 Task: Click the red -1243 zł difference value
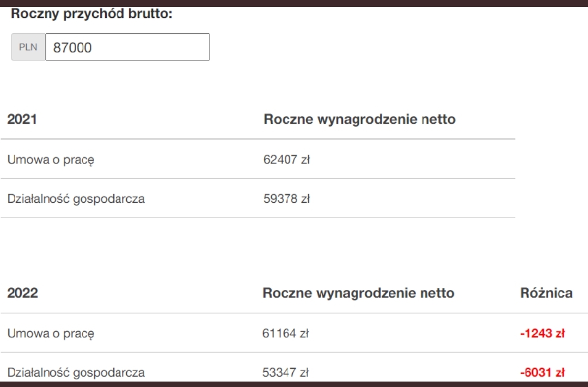click(542, 334)
